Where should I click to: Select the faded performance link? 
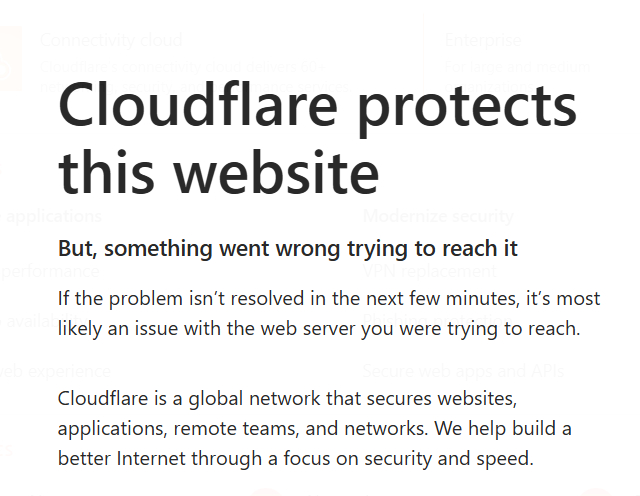click(50, 271)
